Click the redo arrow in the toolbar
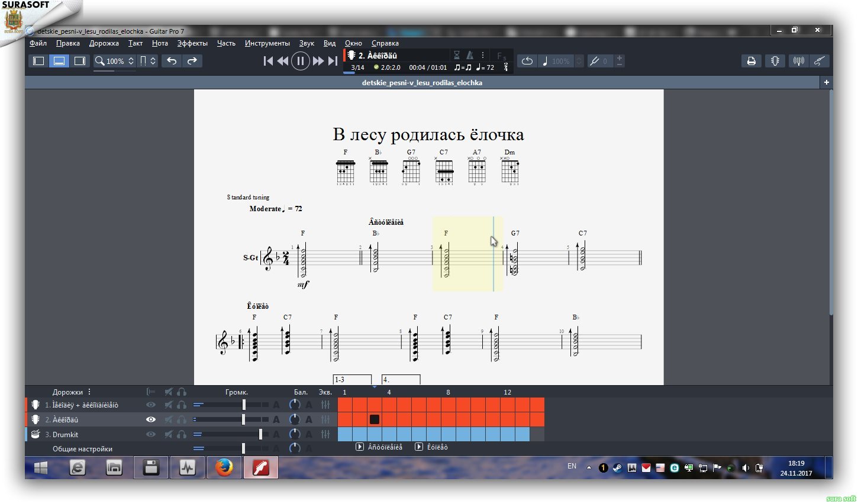 pyautogui.click(x=192, y=61)
